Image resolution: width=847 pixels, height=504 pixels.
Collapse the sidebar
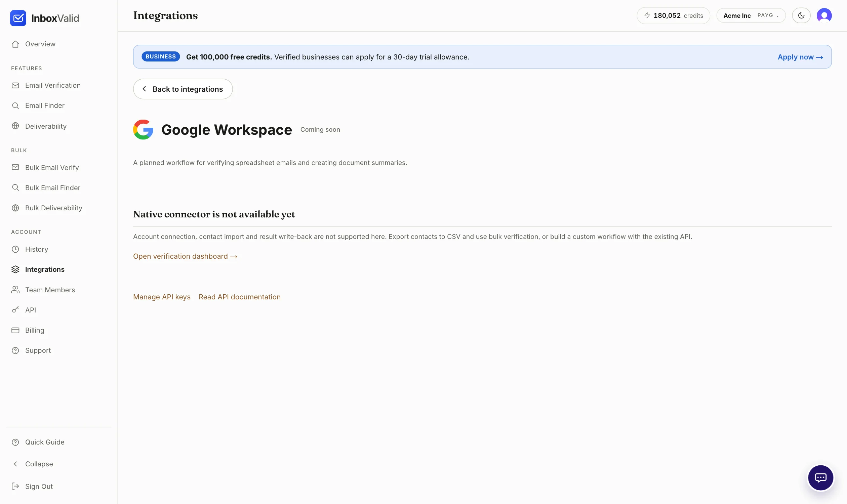pos(39,464)
